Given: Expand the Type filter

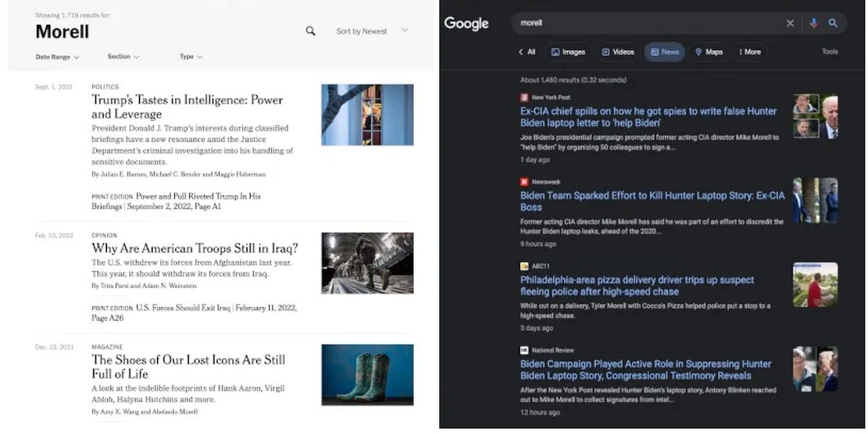Looking at the screenshot, I should 191,56.
